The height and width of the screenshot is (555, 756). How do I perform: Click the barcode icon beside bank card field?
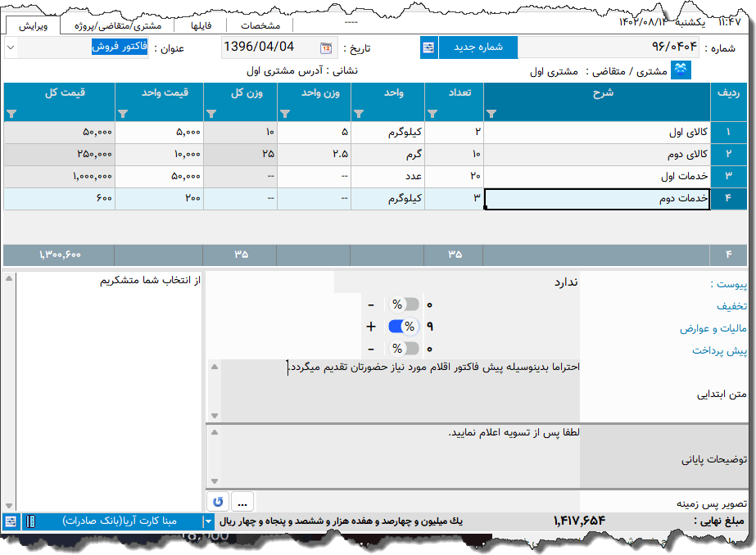29,521
